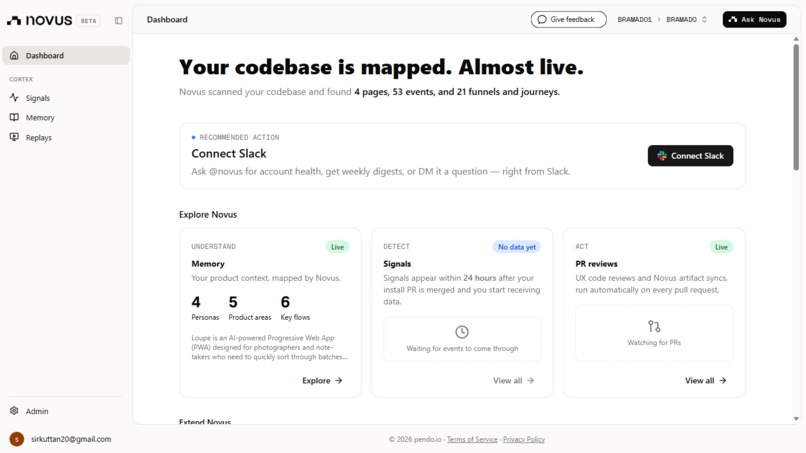
Task: Click View all in the Signals card
Action: 514,380
